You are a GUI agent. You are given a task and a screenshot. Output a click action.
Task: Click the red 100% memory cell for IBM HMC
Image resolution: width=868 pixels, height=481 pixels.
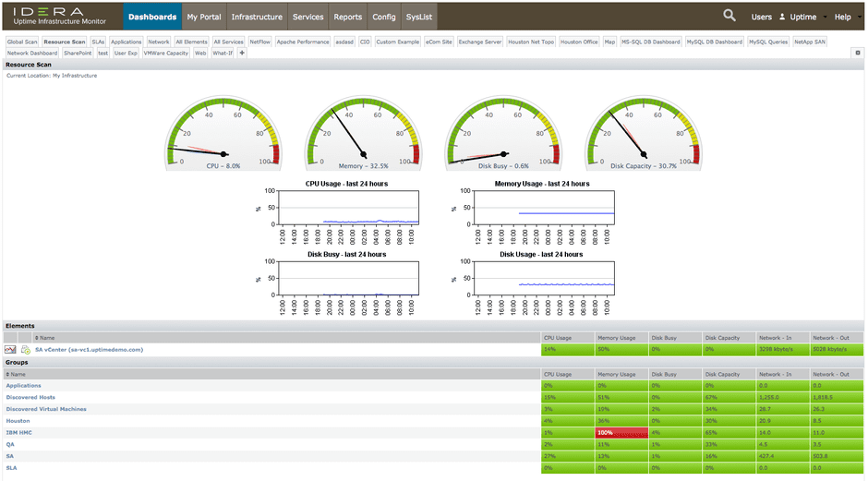[x=621, y=433]
